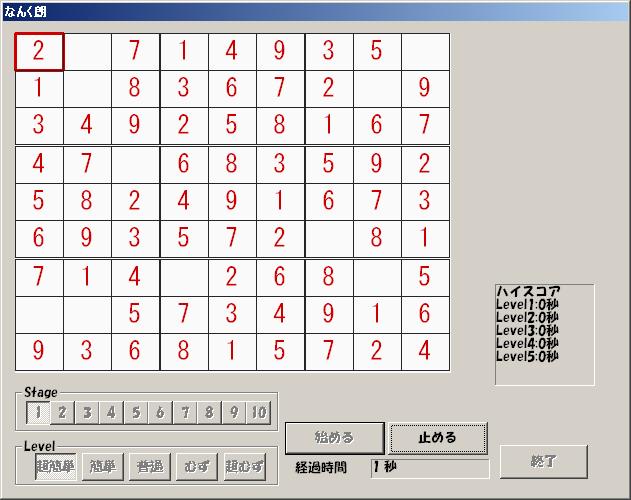Viewport: 631px width, 500px height.
Task: Switch to Stage 5
Action: [136, 412]
